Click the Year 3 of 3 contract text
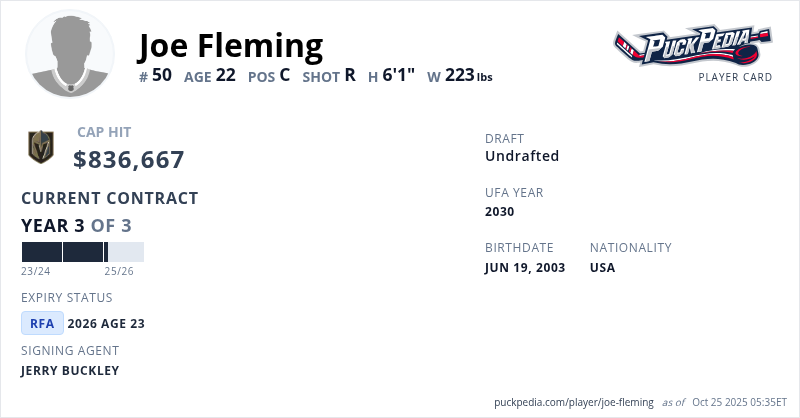Screen dimensions: 800x418 [x=76, y=226]
